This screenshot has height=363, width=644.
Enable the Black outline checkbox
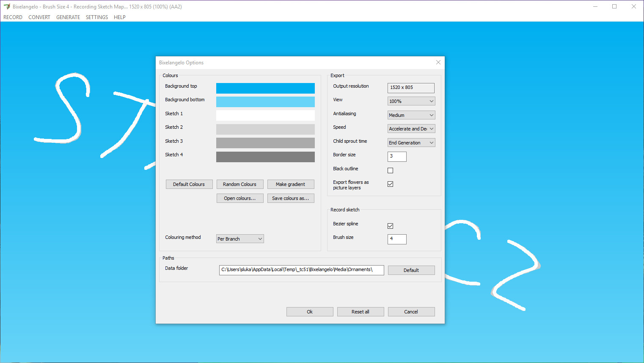(x=391, y=170)
